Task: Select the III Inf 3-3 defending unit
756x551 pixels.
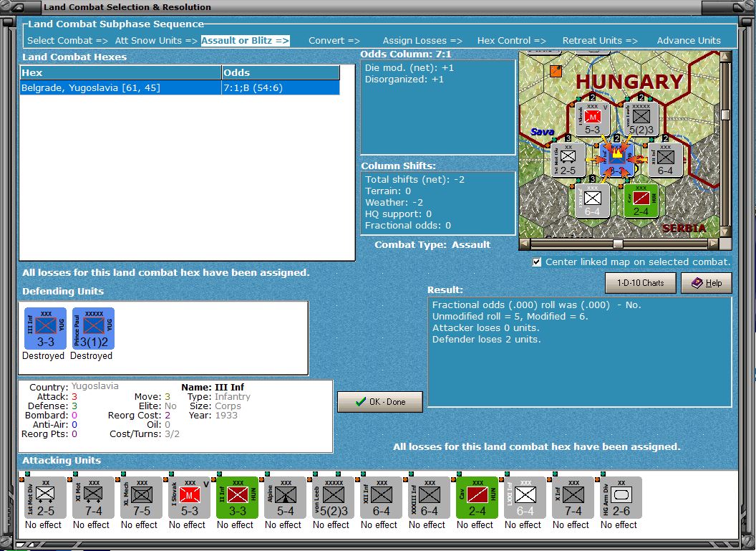Action: point(45,329)
